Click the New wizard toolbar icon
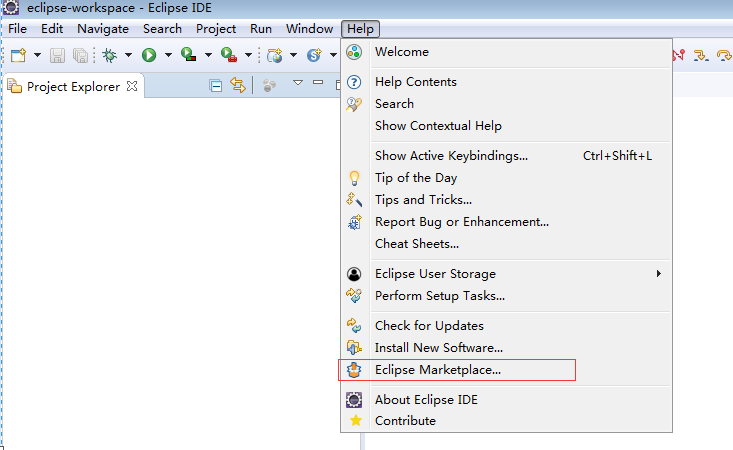733x450 pixels. [x=19, y=56]
